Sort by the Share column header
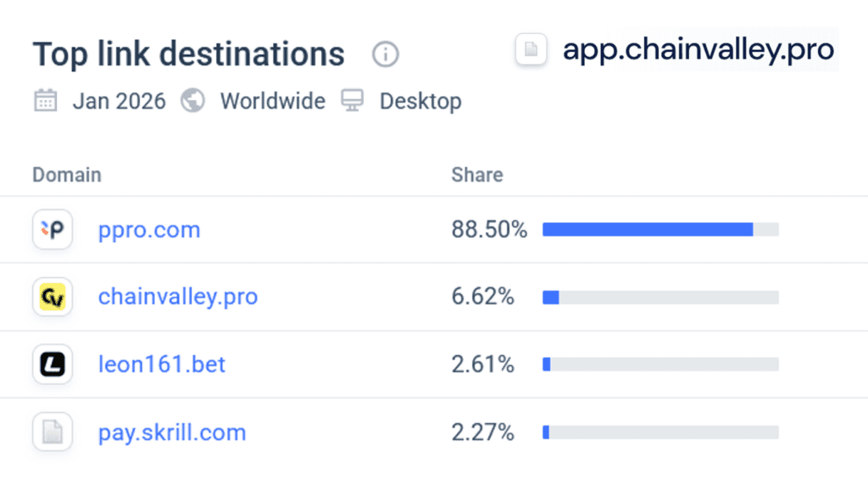The image size is (868, 491). tap(476, 175)
